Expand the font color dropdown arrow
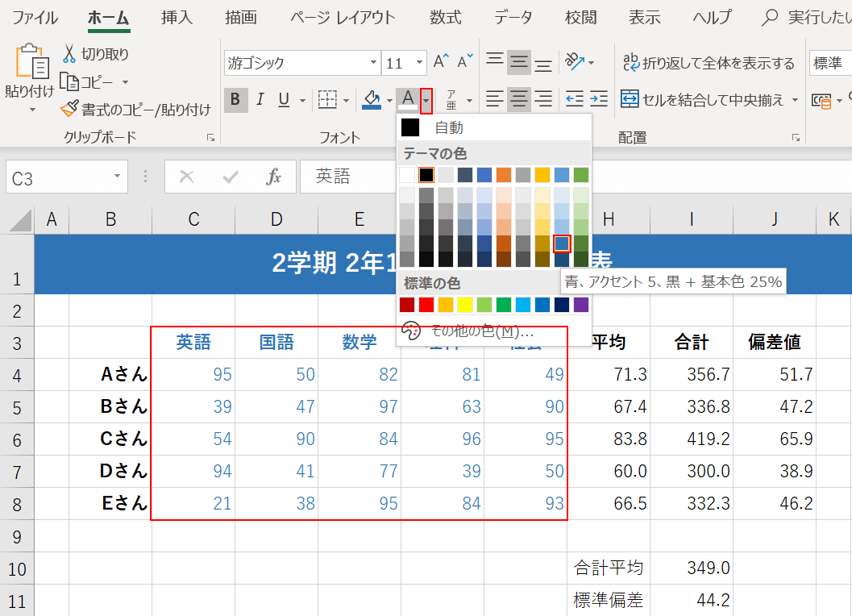Viewport: 852px width, 616px height. coord(426,101)
